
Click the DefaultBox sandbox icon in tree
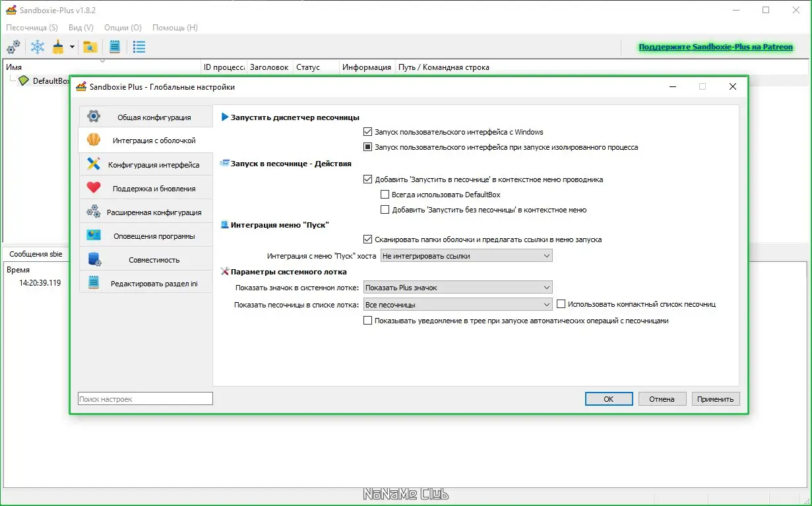pyautogui.click(x=24, y=80)
